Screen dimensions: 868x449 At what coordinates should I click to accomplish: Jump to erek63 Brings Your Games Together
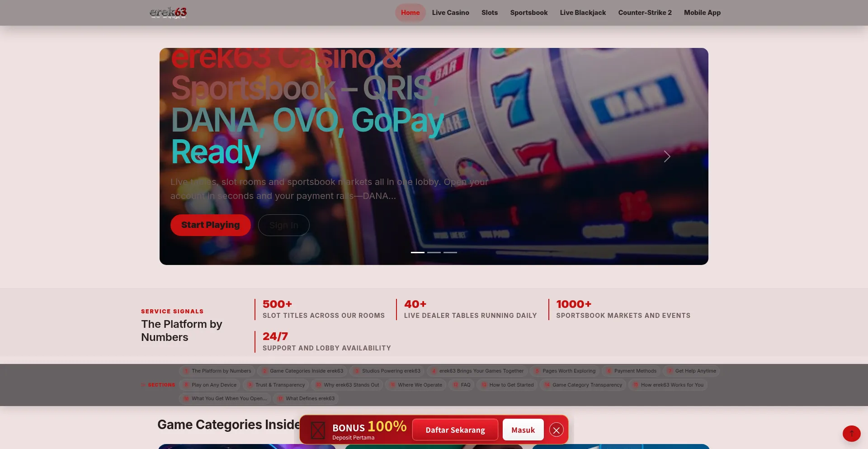(x=477, y=371)
